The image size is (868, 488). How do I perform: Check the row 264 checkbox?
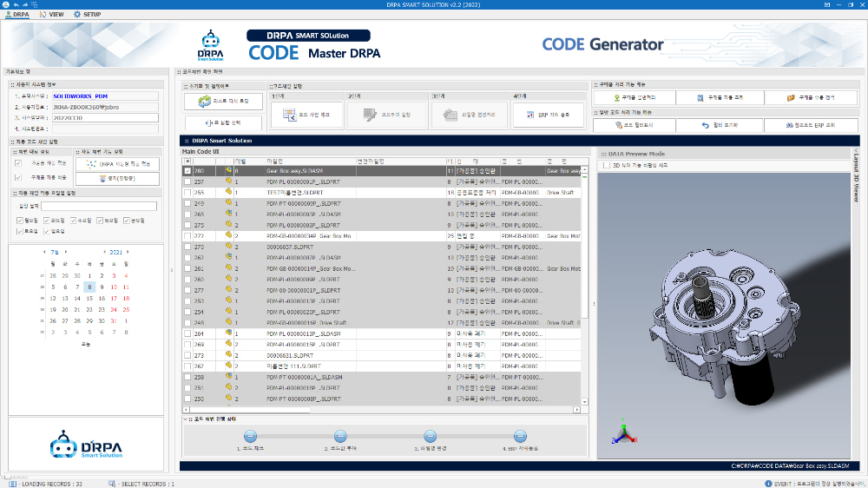click(x=187, y=334)
